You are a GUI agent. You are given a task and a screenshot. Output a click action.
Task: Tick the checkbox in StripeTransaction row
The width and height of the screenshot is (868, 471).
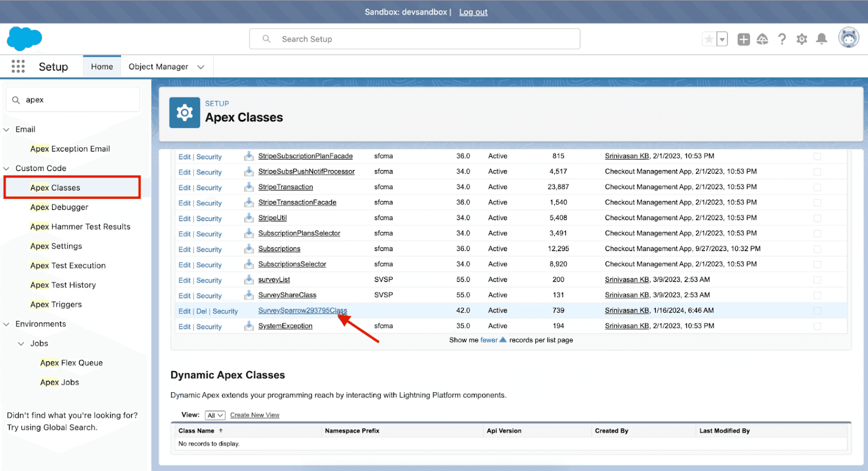(817, 187)
